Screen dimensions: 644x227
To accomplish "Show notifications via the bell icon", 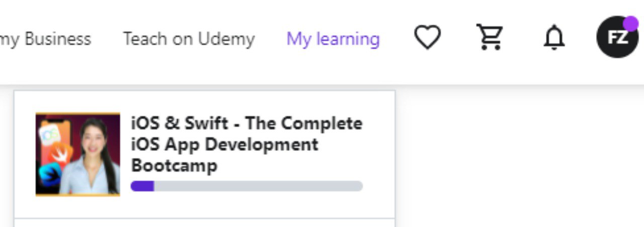I will click(x=554, y=38).
